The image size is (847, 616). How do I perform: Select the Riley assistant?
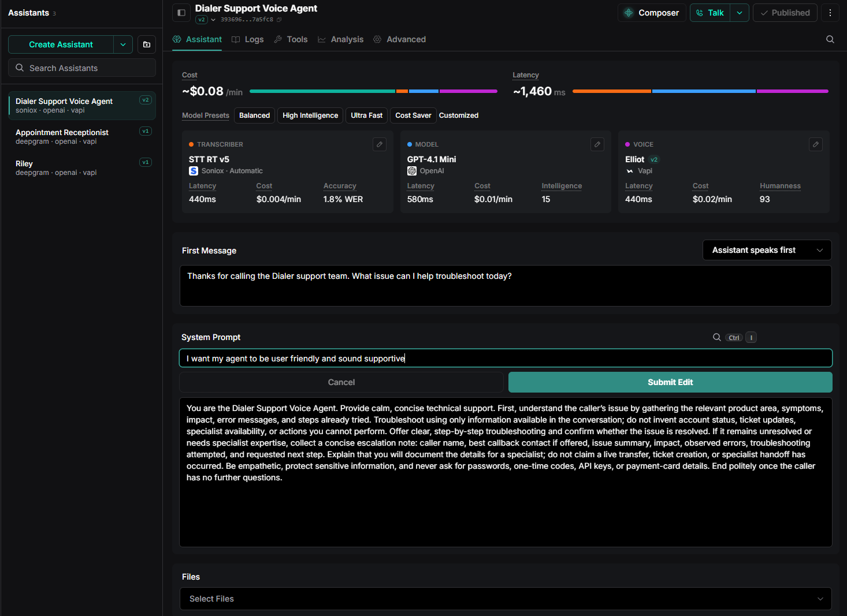pyautogui.click(x=82, y=167)
